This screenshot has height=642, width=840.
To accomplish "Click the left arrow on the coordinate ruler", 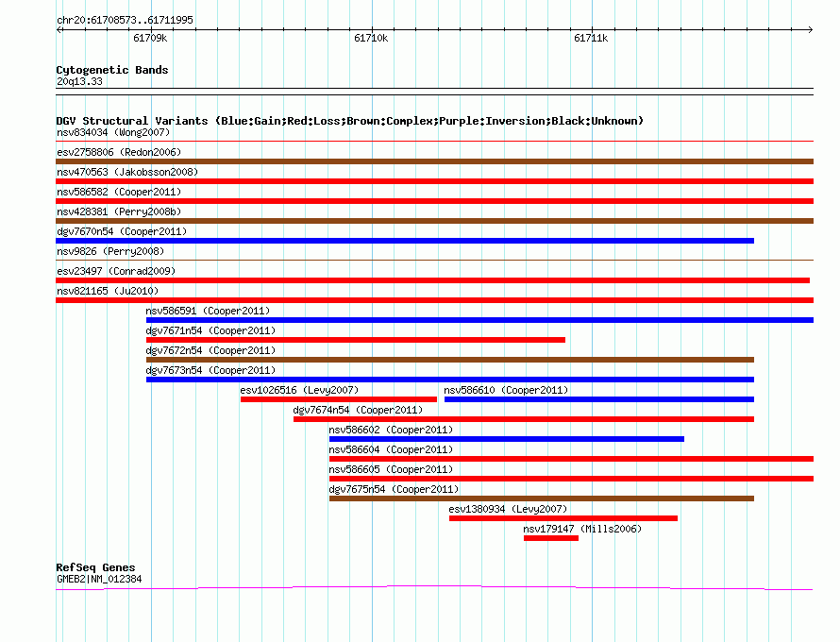I will click(x=59, y=29).
